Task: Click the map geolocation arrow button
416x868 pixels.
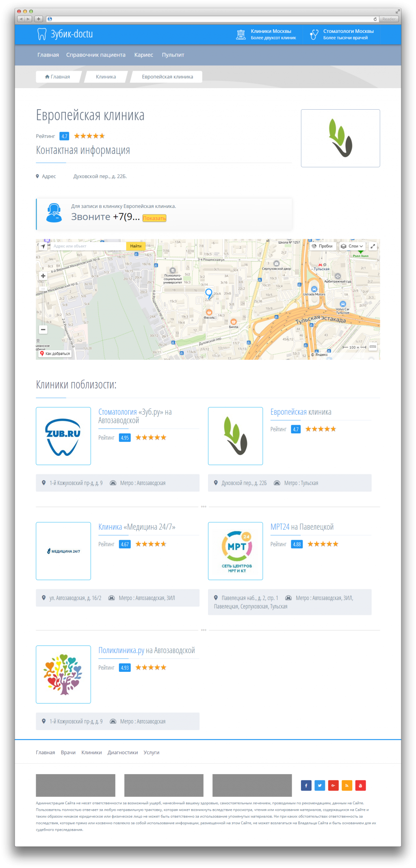Action: point(43,246)
